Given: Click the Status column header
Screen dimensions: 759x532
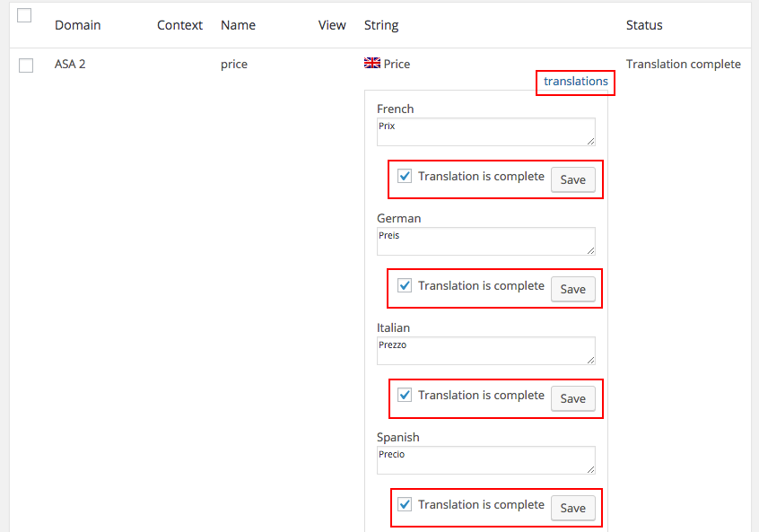Looking at the screenshot, I should 643,25.
